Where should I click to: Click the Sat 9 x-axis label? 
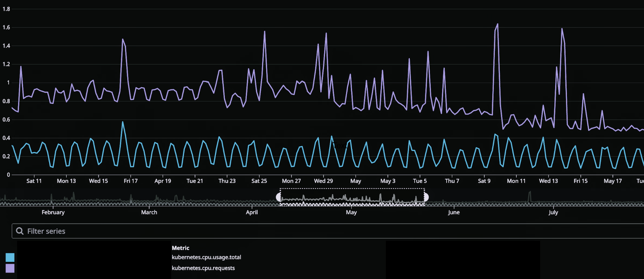(484, 181)
